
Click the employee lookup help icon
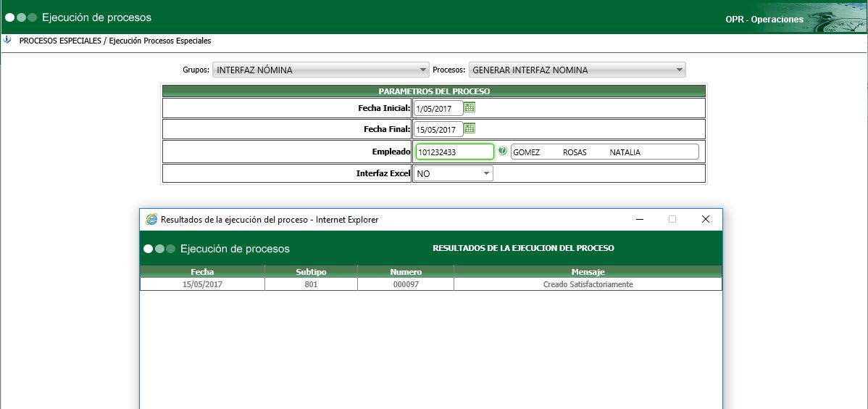coord(503,151)
